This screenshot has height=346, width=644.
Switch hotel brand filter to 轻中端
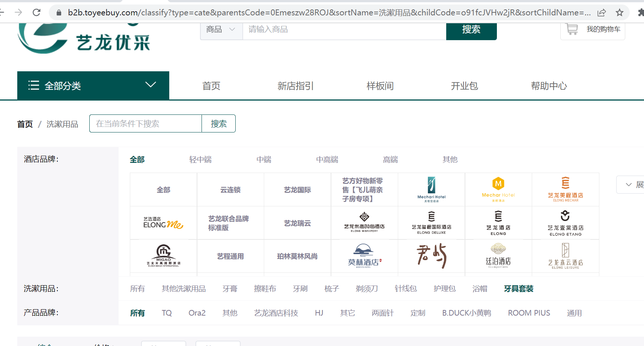pos(200,159)
